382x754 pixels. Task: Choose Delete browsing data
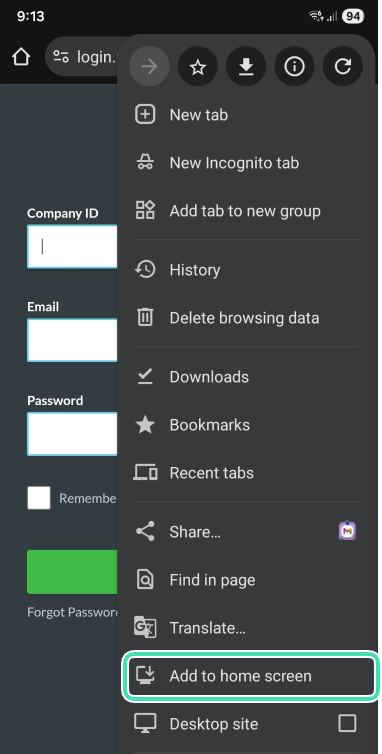click(x=246, y=318)
